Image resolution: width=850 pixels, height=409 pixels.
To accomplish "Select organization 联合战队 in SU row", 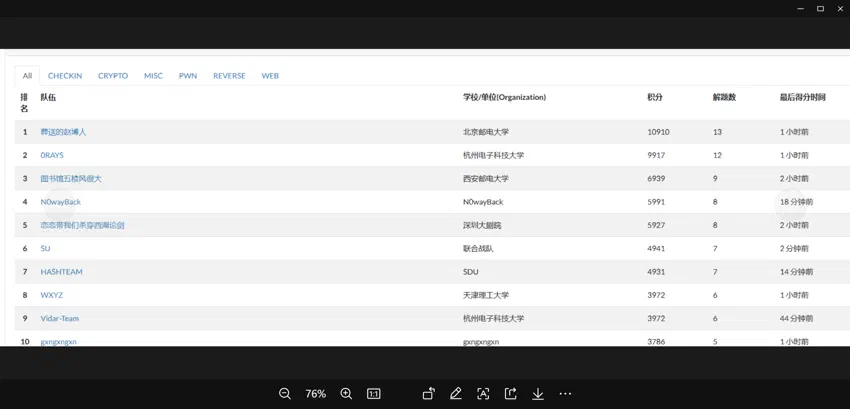I will [x=478, y=248].
